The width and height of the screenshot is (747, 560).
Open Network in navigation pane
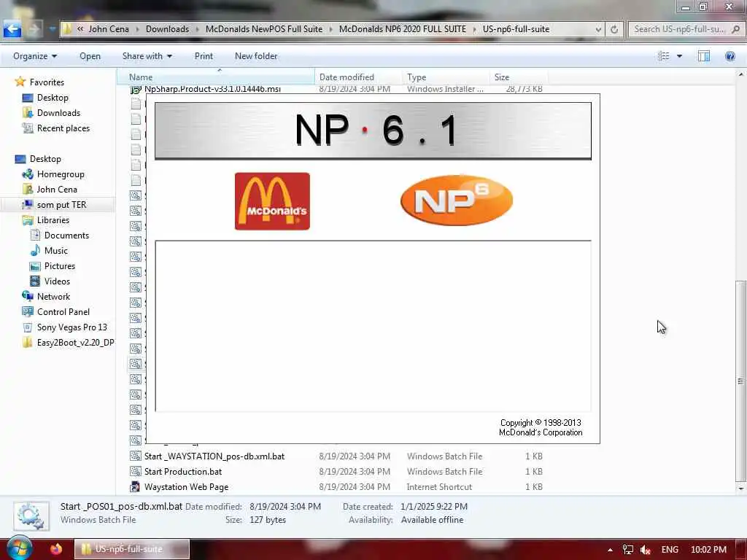tap(53, 297)
